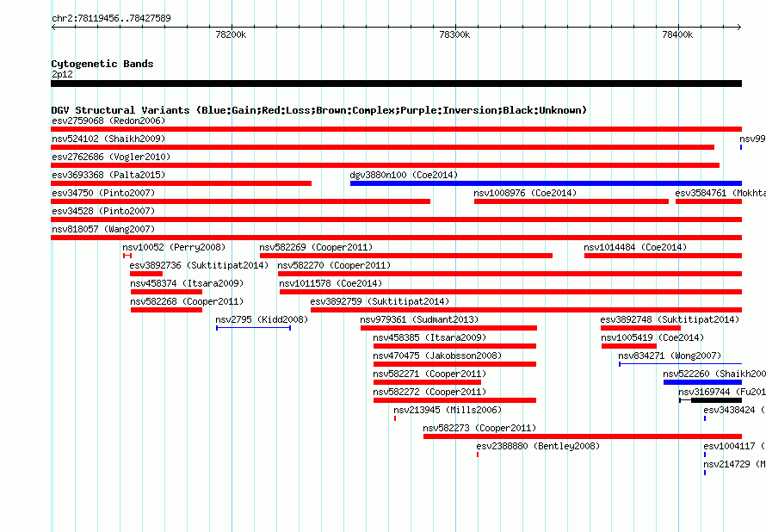This screenshot has width=766, height=532.
Task: Click the nsv1008976 (Coe2014) label
Action: 525,193
